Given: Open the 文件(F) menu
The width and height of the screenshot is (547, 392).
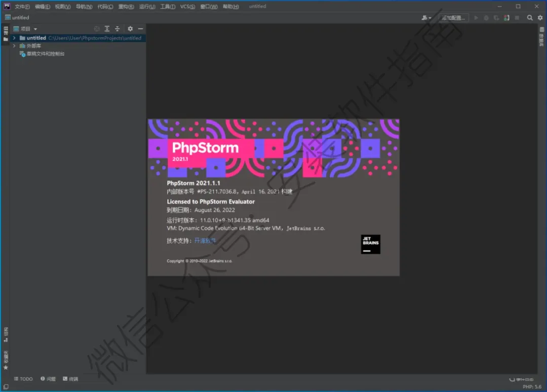Looking at the screenshot, I should (22, 7).
